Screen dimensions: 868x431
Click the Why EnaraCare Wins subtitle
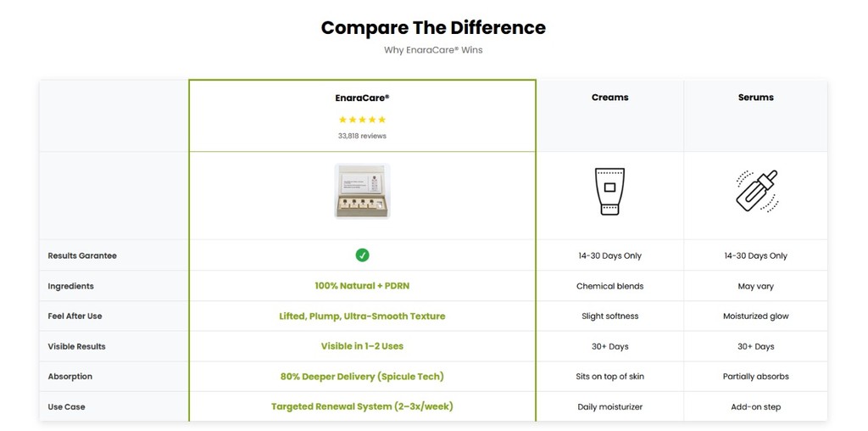[x=433, y=50]
